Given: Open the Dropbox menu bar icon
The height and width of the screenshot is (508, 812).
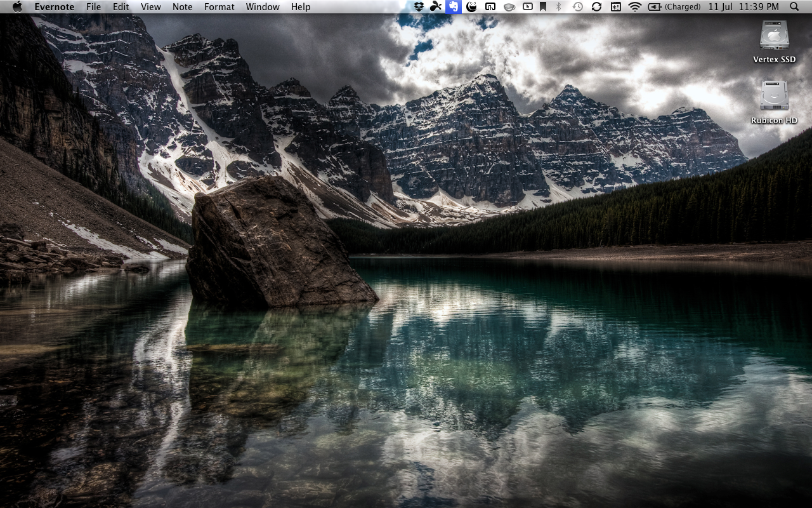Looking at the screenshot, I should (419, 6).
